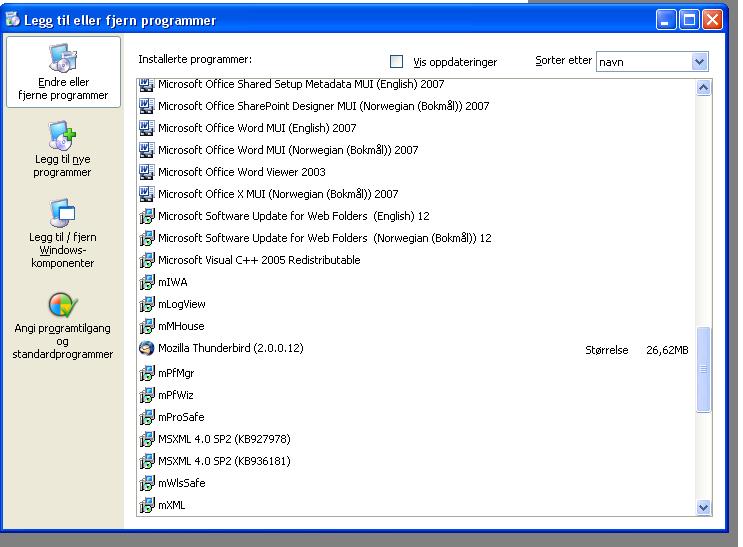Click icon beside mIWA entry
This screenshot has width=743, height=547.
147,282
